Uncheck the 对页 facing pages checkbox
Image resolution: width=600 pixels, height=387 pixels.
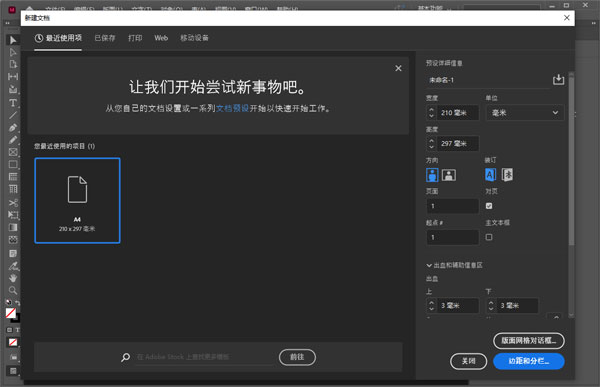489,206
